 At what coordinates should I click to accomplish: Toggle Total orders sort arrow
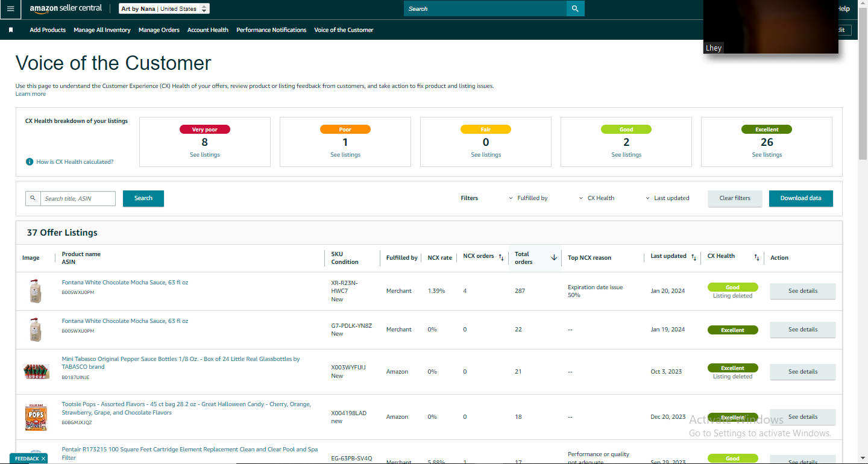[554, 257]
